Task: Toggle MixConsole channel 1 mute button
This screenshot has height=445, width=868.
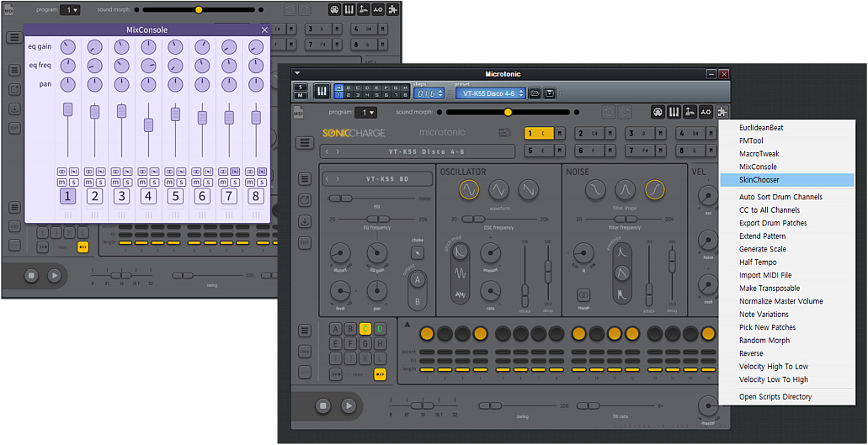Action: [62, 183]
